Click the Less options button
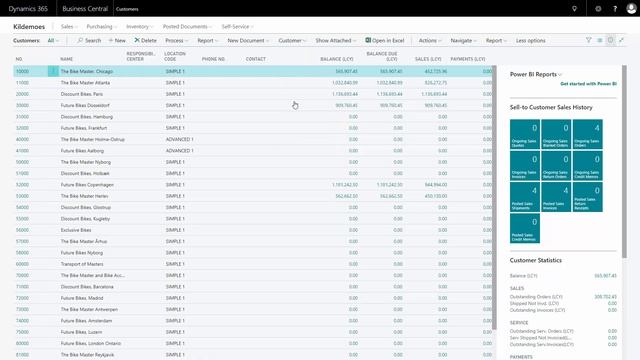640x360 pixels. click(x=530, y=40)
